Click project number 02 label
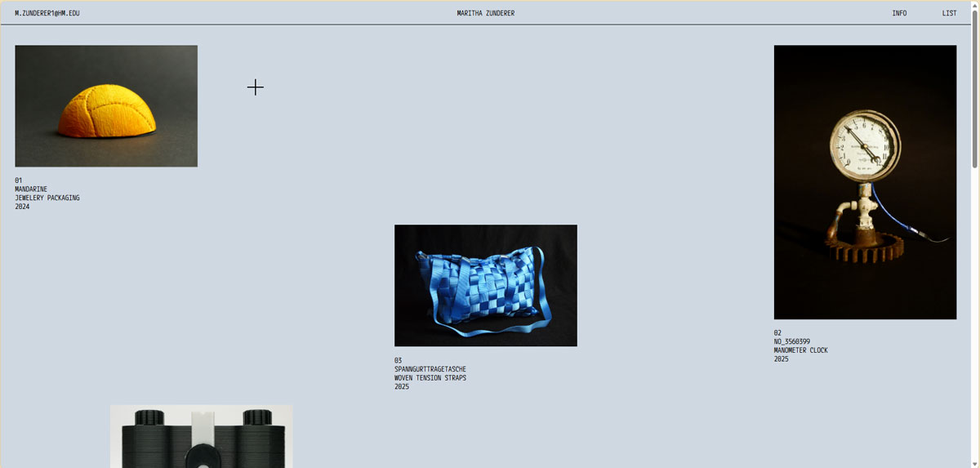 click(x=778, y=332)
